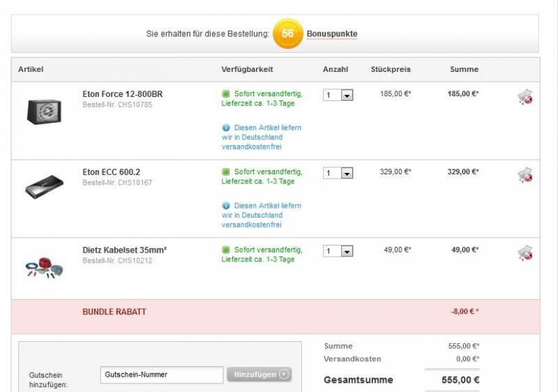Click the Hinzufügen voucher button
Screen dimensions: 558x392
click(259, 375)
